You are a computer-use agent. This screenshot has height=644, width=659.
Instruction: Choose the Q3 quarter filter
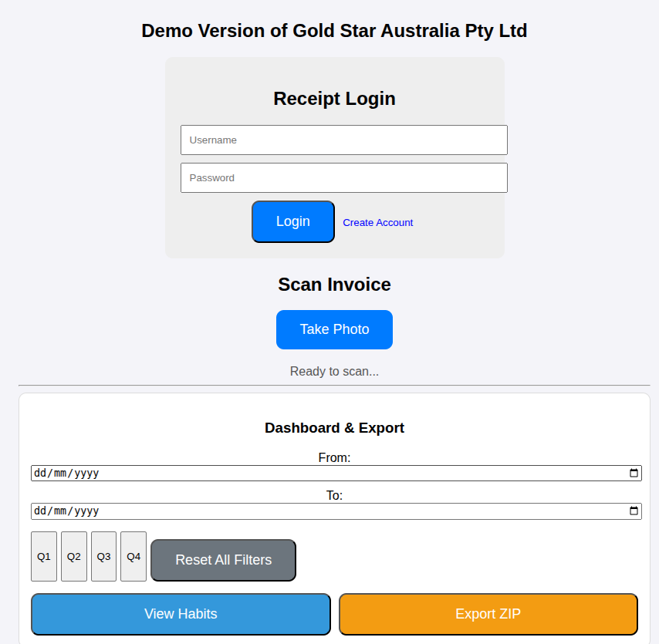[103, 556]
